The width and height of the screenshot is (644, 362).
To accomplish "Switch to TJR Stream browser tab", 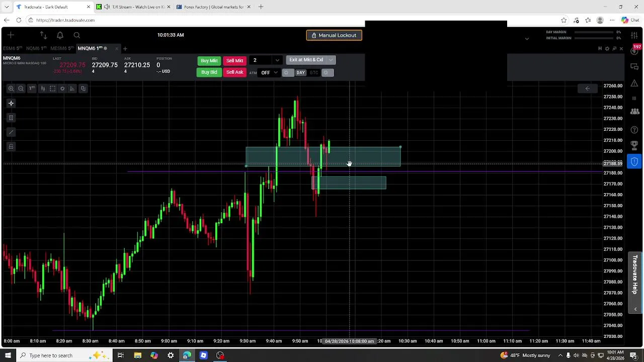I will [133, 7].
